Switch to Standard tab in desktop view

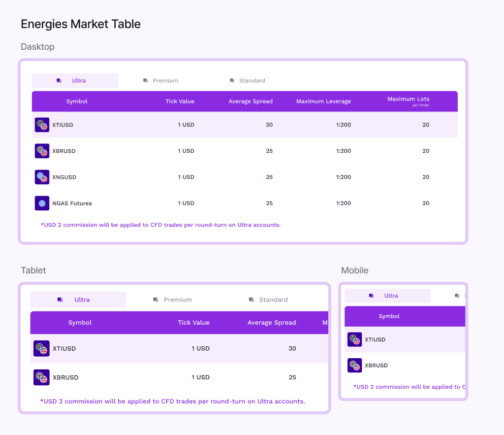(248, 80)
